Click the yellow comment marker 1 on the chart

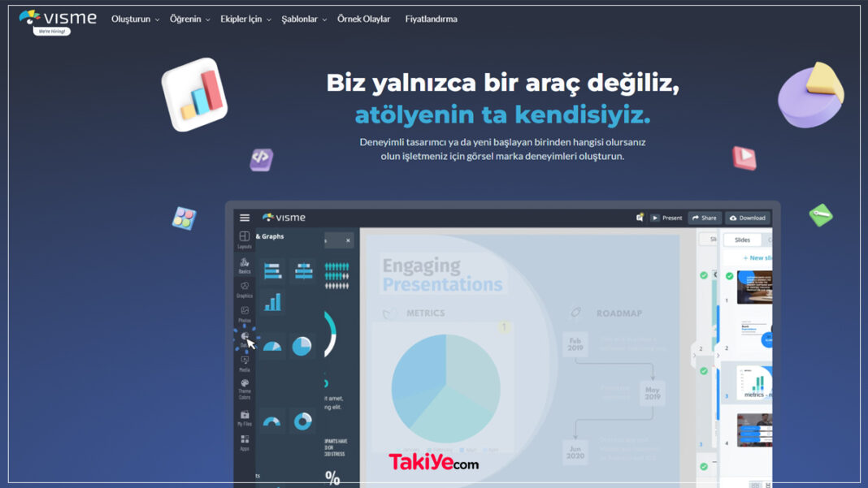click(504, 327)
